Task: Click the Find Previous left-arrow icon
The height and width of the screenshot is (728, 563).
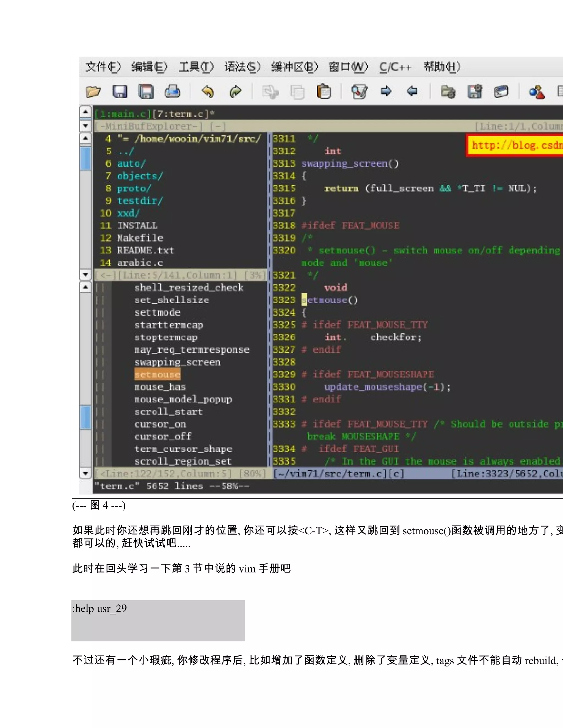Action: coord(412,91)
